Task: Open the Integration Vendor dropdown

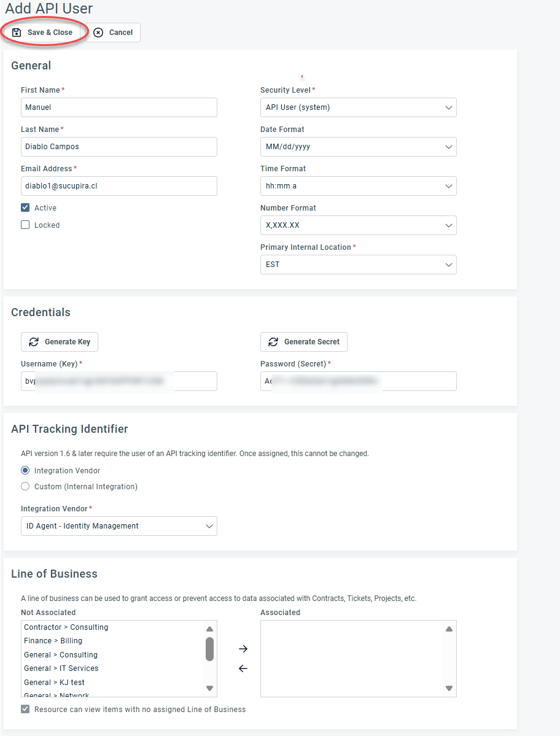Action: click(x=119, y=526)
